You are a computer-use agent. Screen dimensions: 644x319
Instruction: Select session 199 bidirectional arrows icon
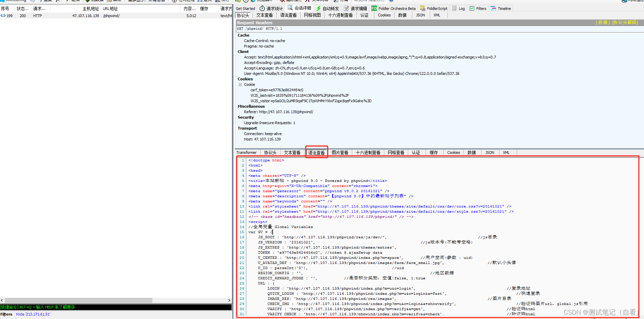coord(3,16)
